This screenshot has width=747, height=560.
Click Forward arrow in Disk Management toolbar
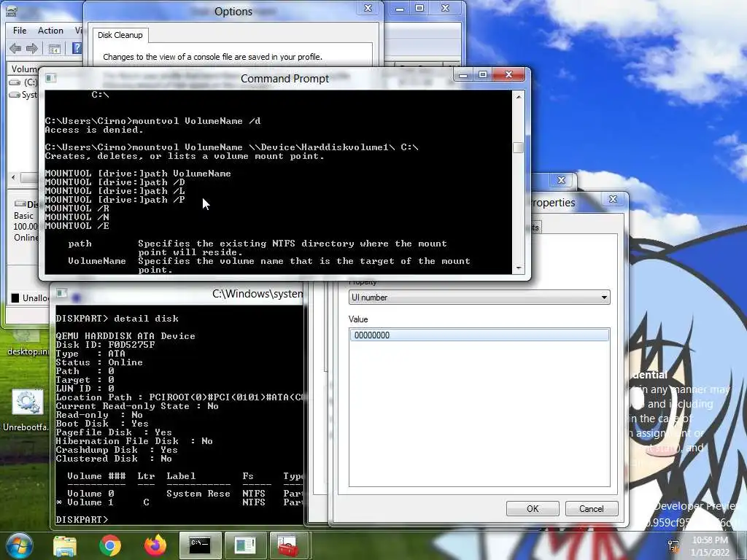coord(32,48)
